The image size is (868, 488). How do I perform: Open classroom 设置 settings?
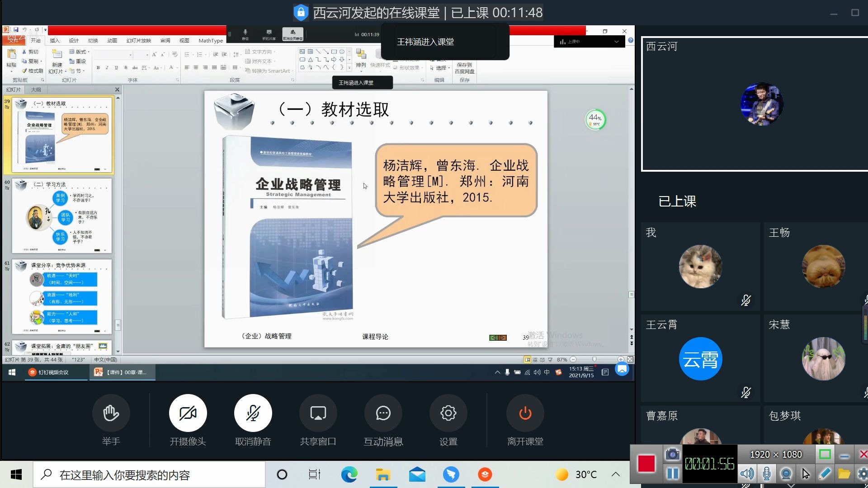[x=448, y=413]
